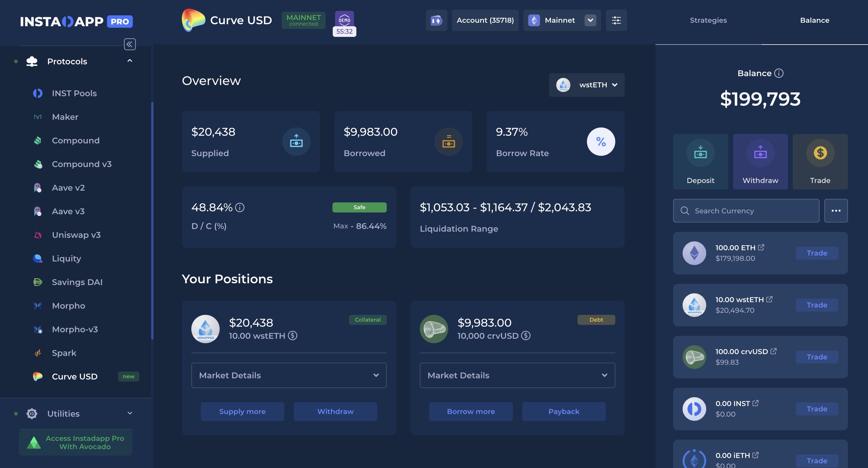The image size is (868, 468).
Task: Click the dollar icon beside 10,000 crvUSD
Action: coord(526,336)
